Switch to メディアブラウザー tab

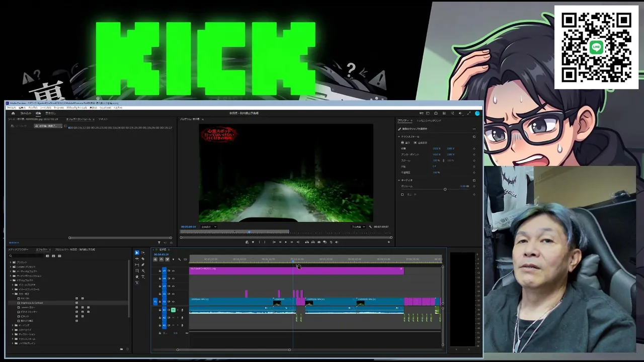[18, 249]
